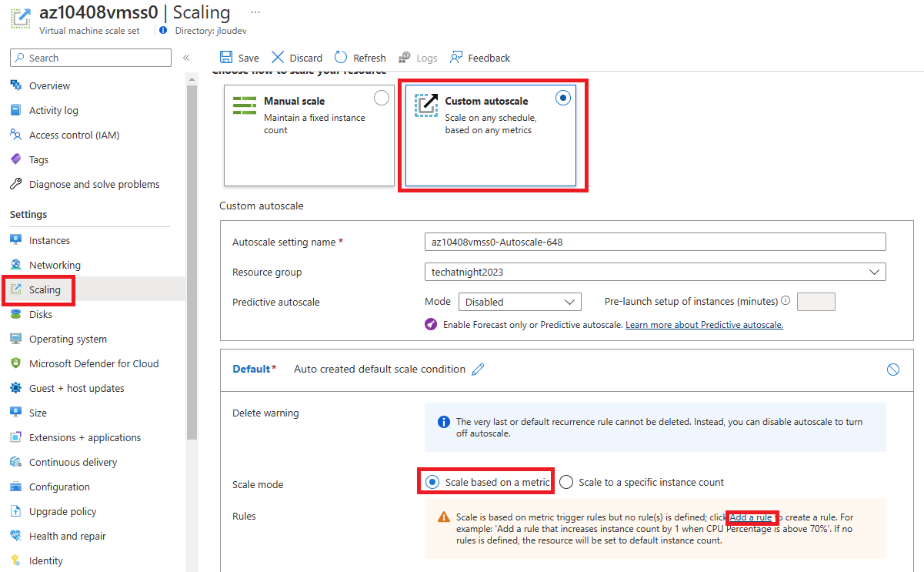Click the Operating system icon

16,339
